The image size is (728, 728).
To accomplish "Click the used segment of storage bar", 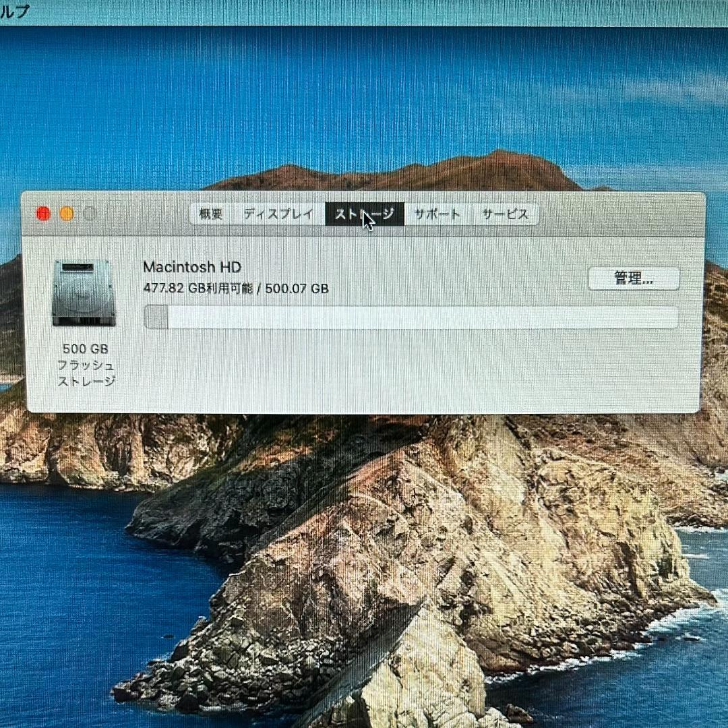I will (x=156, y=317).
